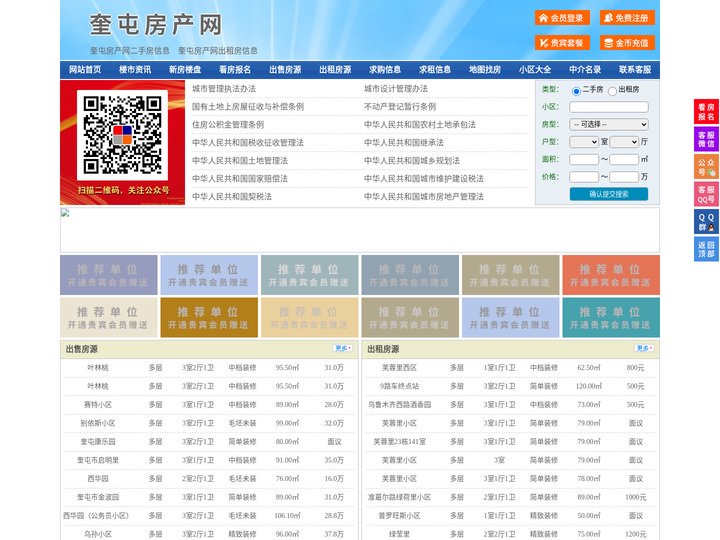Open the 赛特小区 sale listing
This screenshot has width=720, height=540.
click(98, 405)
